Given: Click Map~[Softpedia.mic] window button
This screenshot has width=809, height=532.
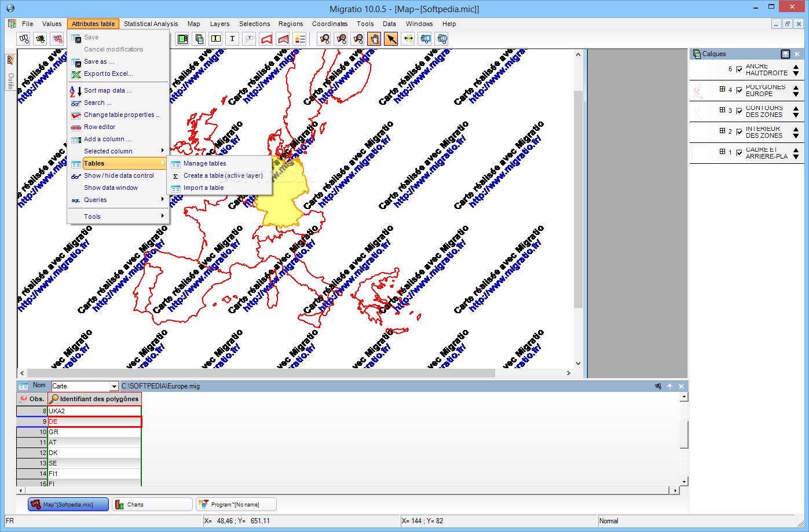Looking at the screenshot, I should point(68,504).
